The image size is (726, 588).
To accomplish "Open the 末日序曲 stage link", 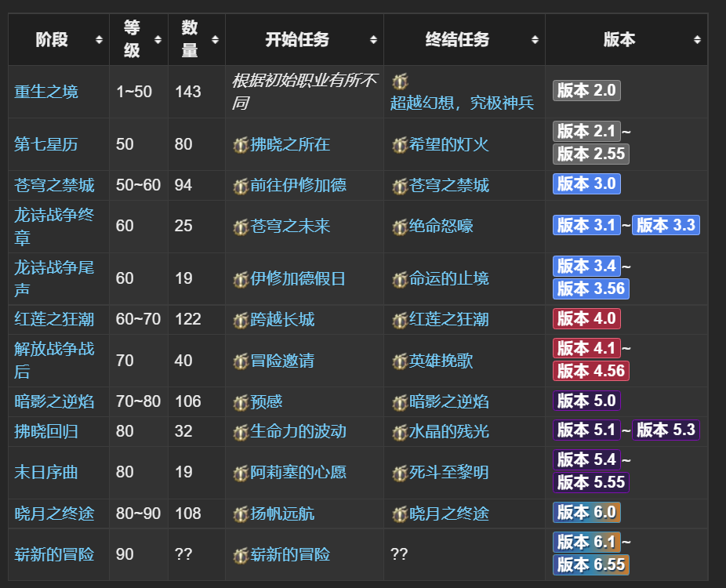I will pos(46,472).
